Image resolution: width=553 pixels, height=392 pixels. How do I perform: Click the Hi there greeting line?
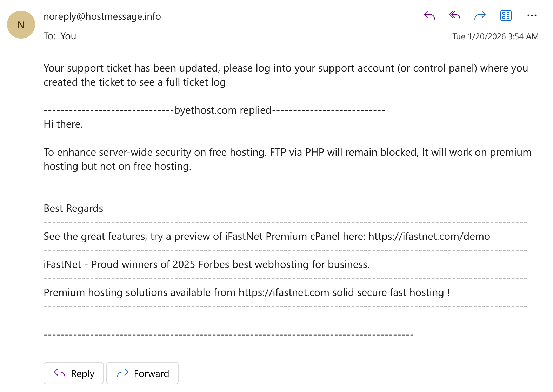(x=63, y=124)
